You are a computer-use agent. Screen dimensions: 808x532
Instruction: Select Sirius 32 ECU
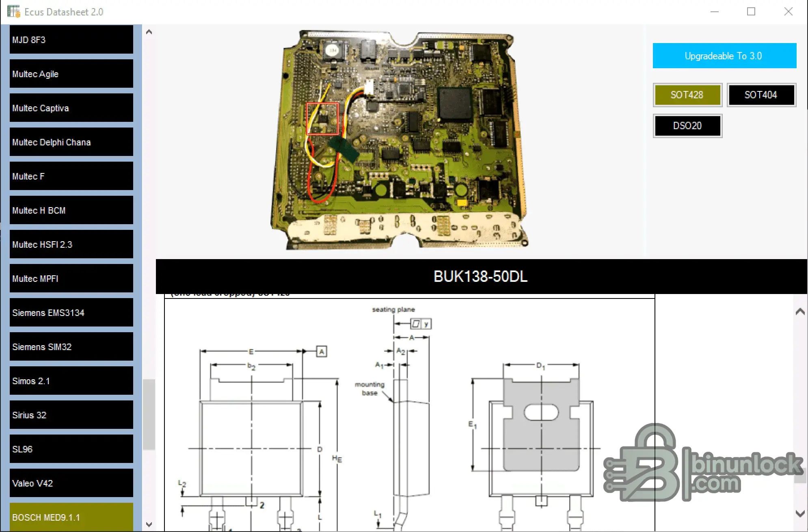click(71, 415)
